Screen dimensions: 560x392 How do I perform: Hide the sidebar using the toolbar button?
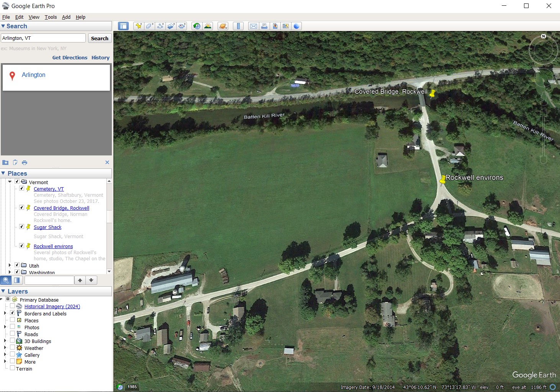click(123, 26)
